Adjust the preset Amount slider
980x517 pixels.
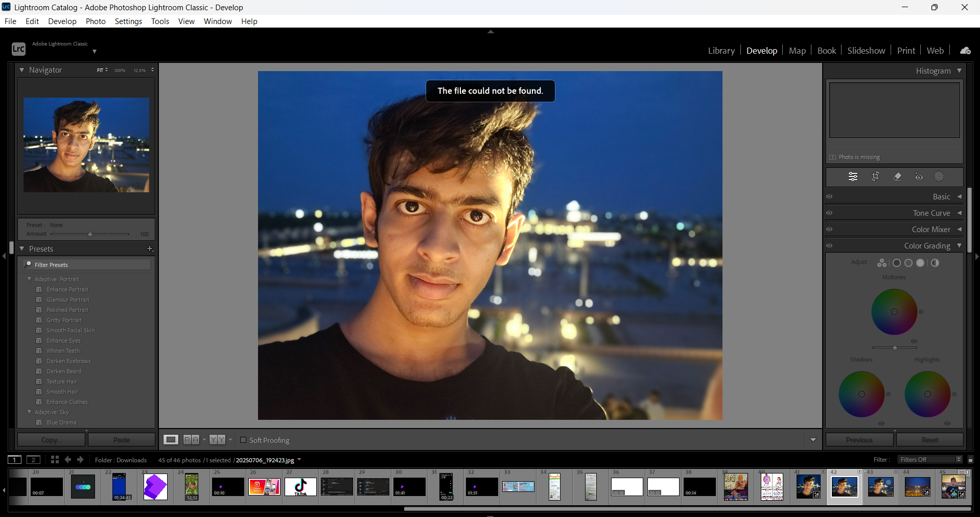click(90, 234)
